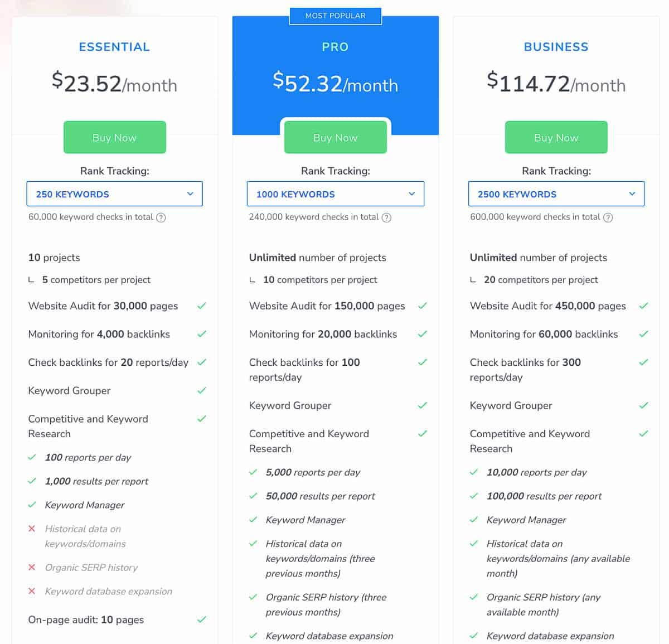Click the red X next to Organic SERP history
The height and width of the screenshot is (644, 669).
32,568
